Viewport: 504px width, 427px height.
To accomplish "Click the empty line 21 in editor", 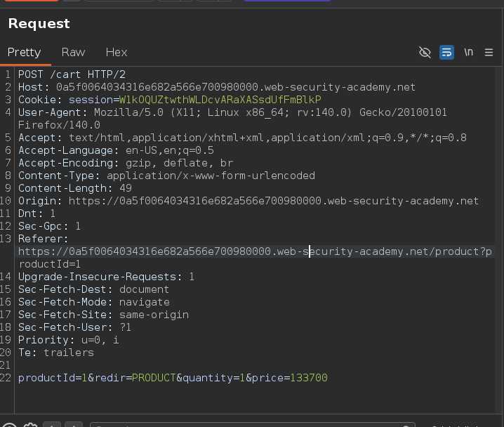I will tap(254, 365).
